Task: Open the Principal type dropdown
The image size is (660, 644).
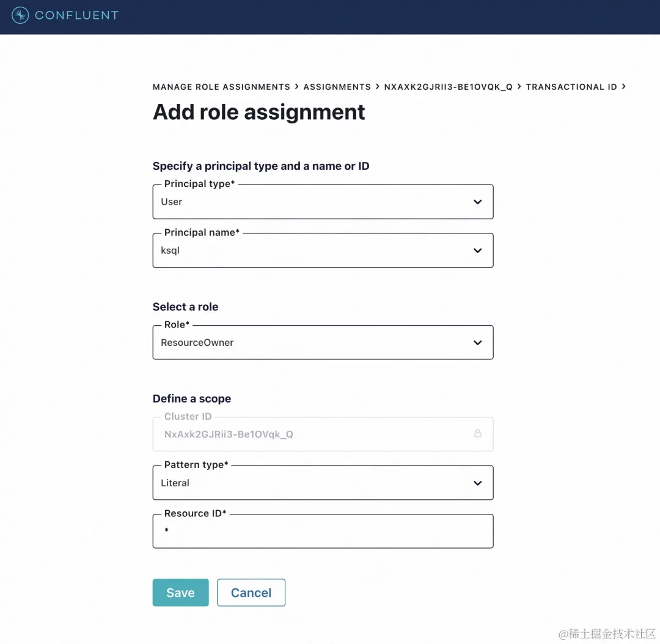Action: pyautogui.click(x=323, y=202)
